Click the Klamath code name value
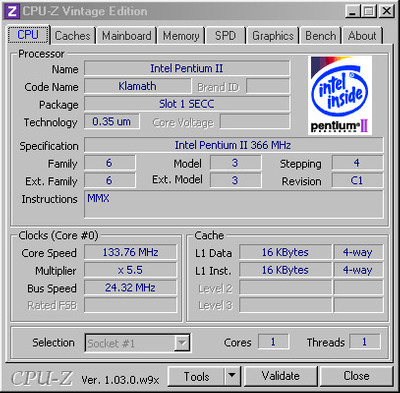The image size is (400, 393). [137, 86]
